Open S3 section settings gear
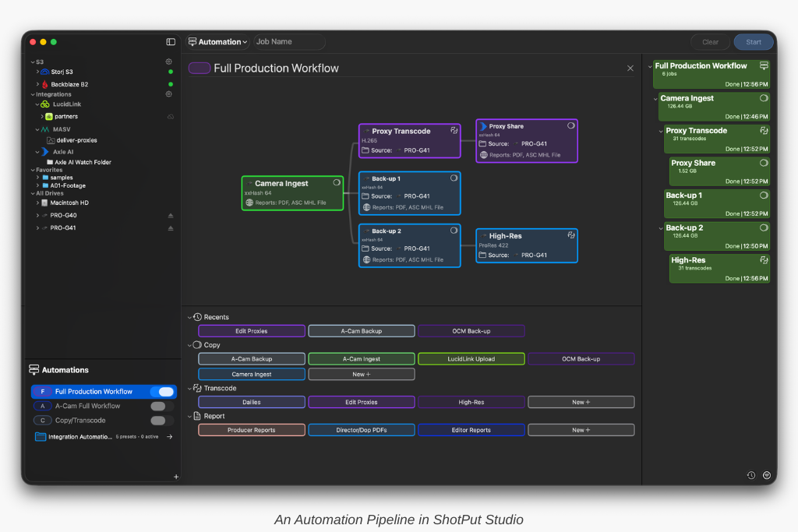This screenshot has height=532, width=798. coord(168,62)
